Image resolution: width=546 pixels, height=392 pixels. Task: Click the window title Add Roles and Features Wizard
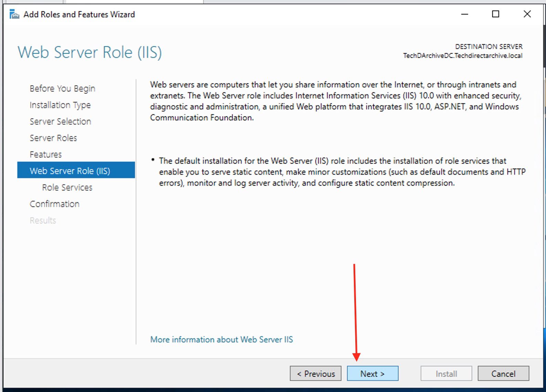79,14
